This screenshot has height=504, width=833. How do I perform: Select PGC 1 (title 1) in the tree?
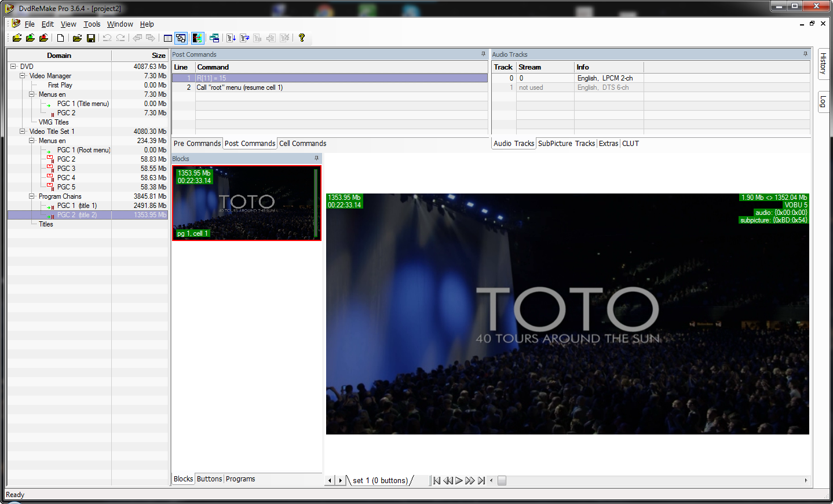[76, 206]
